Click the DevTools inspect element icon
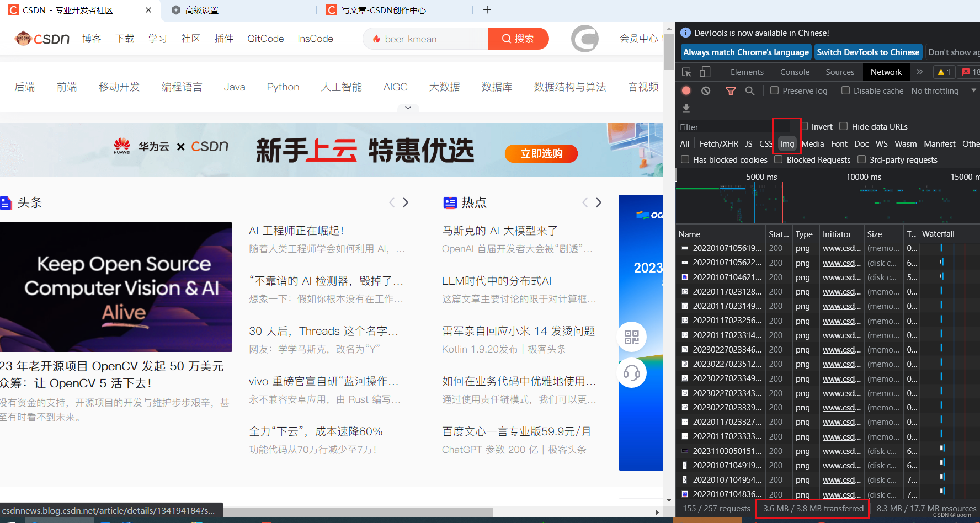Screen dimensions: 980x523 (x=686, y=72)
